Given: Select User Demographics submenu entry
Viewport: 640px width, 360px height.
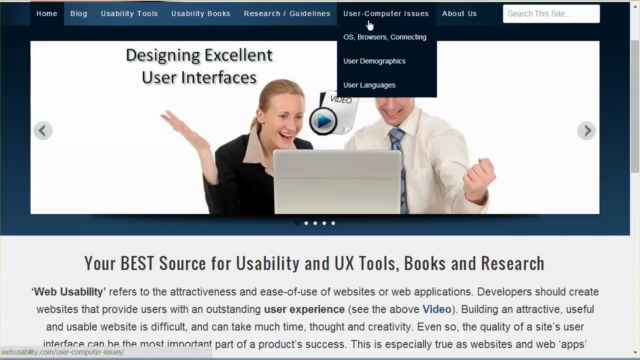Looking at the screenshot, I should 374,61.
